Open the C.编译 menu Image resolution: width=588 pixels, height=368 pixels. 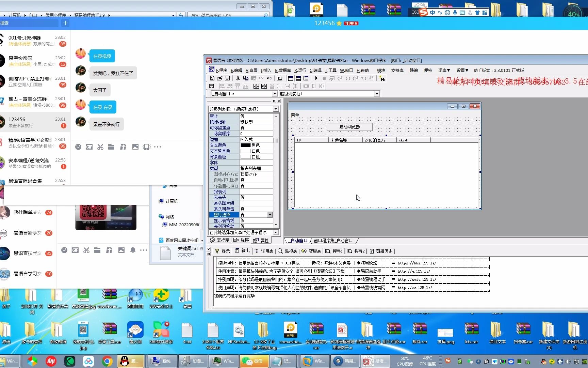[315, 70]
